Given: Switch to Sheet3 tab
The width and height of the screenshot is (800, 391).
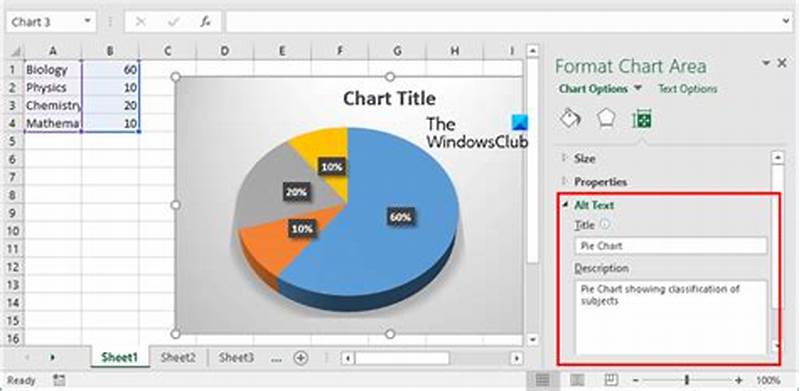Looking at the screenshot, I should pyautogui.click(x=236, y=358).
